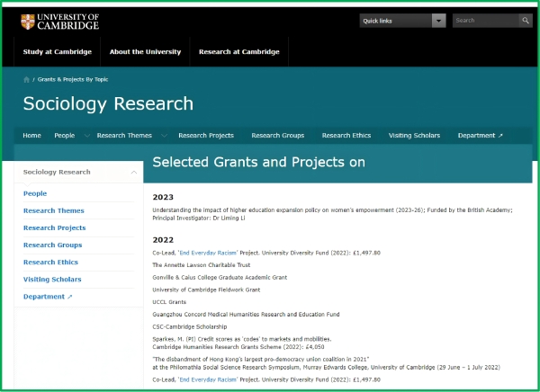
Task: Click Gonville & Caius College Graduate Academic Grant
Action: (x=220, y=278)
